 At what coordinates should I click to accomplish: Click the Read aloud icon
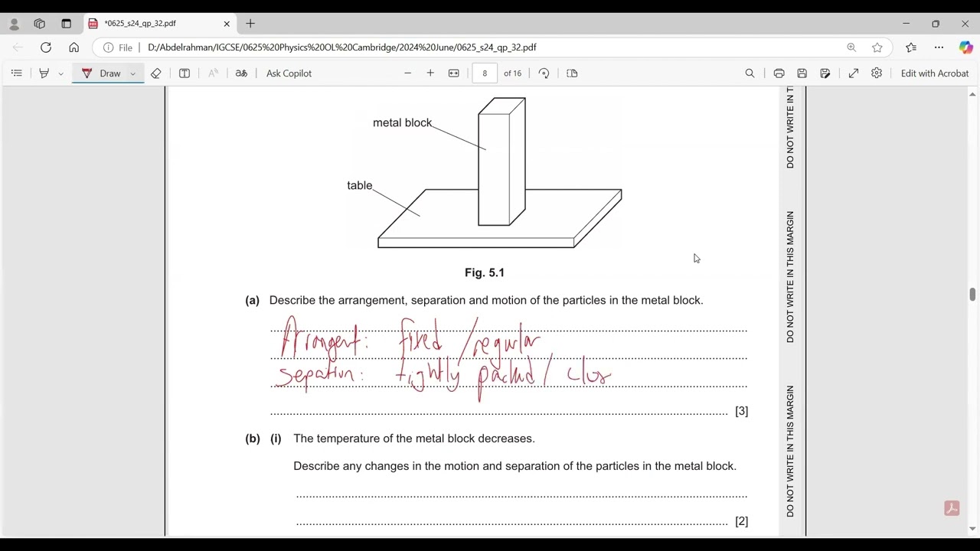[214, 73]
